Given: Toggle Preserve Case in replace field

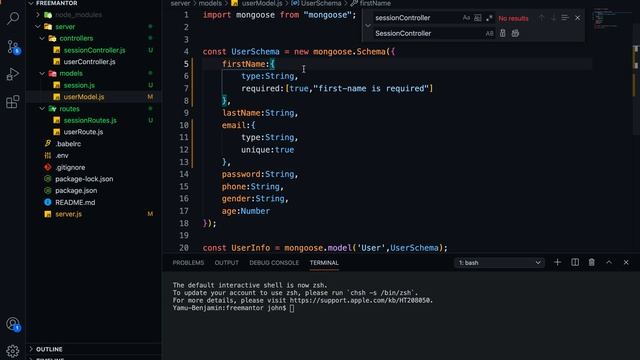Looking at the screenshot, I should point(489,33).
